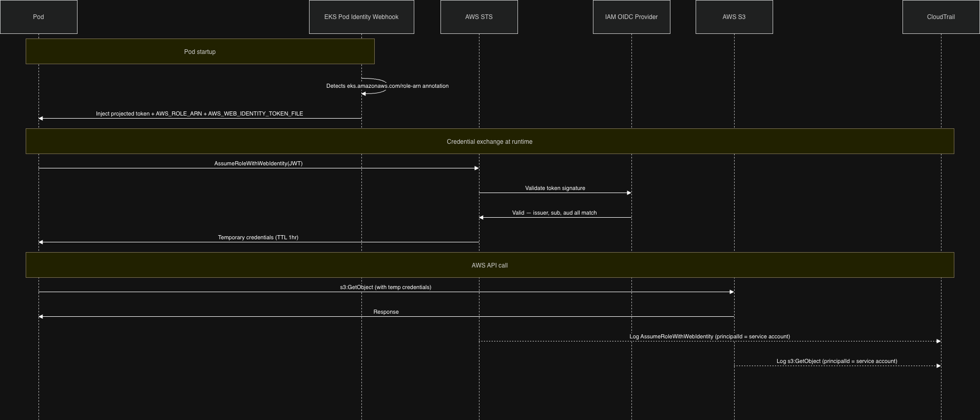Click the Pod startup note
The image size is (980, 420).
pyautogui.click(x=200, y=51)
